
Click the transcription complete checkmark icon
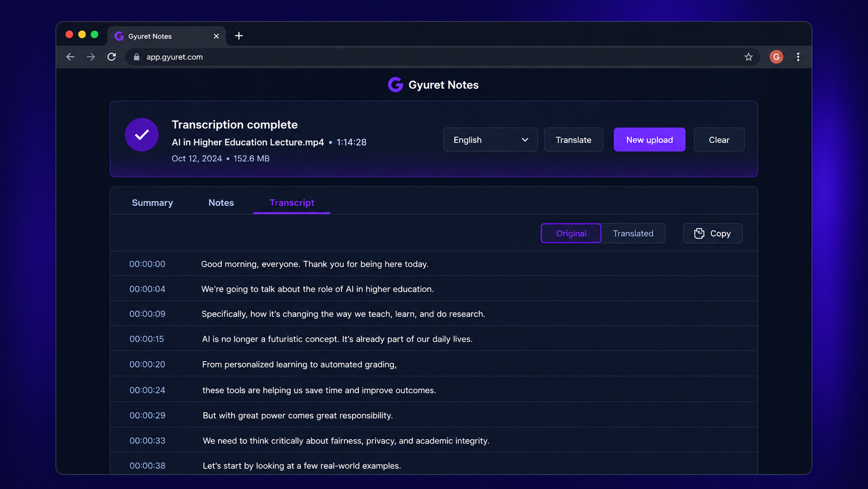[142, 135]
